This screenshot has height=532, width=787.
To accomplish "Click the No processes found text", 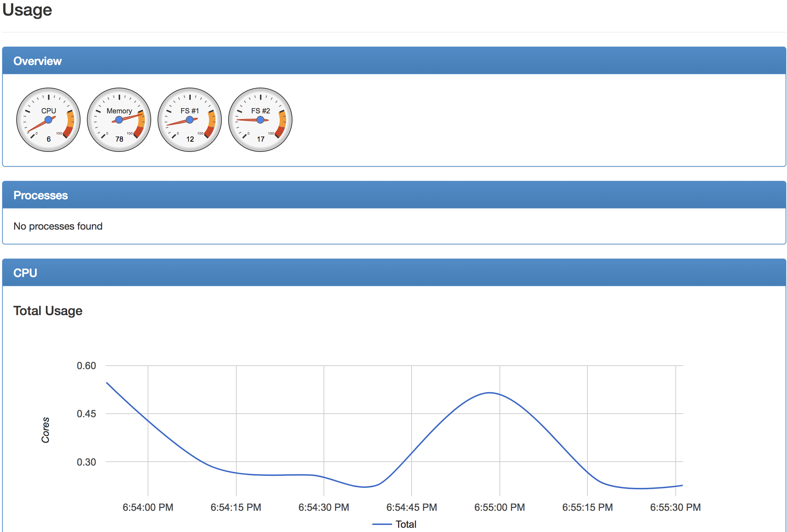I will (58, 226).
